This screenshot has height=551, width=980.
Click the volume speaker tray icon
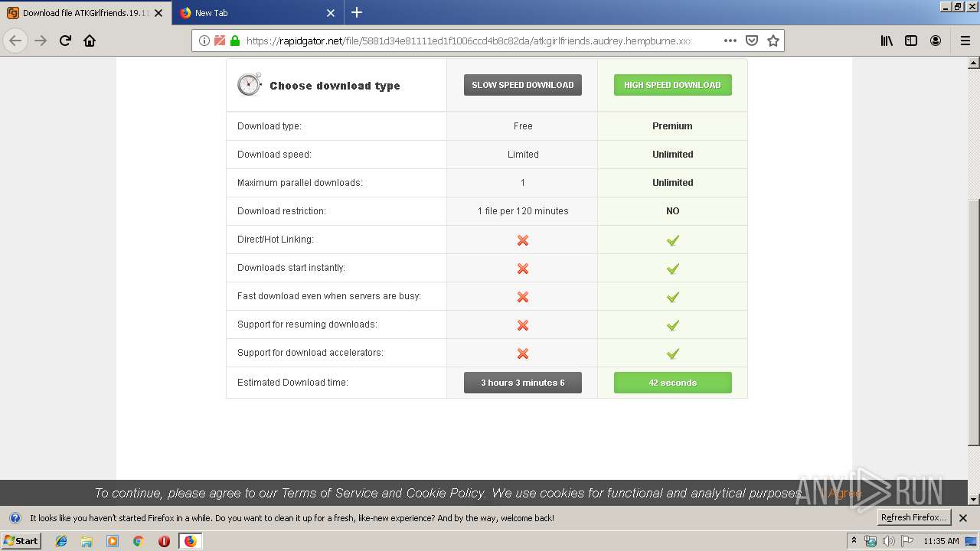pos(889,541)
